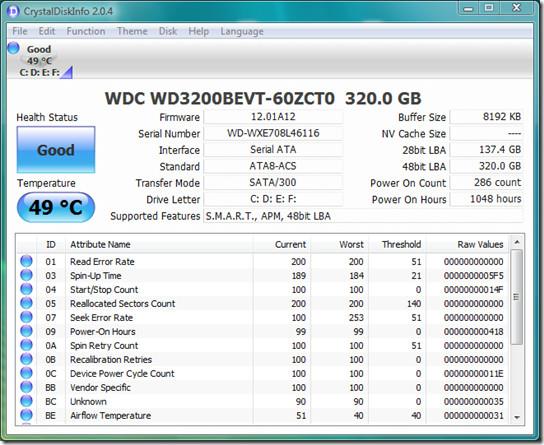This screenshot has height=445, width=544.
Task: Open the Disk menu
Action: (168, 31)
